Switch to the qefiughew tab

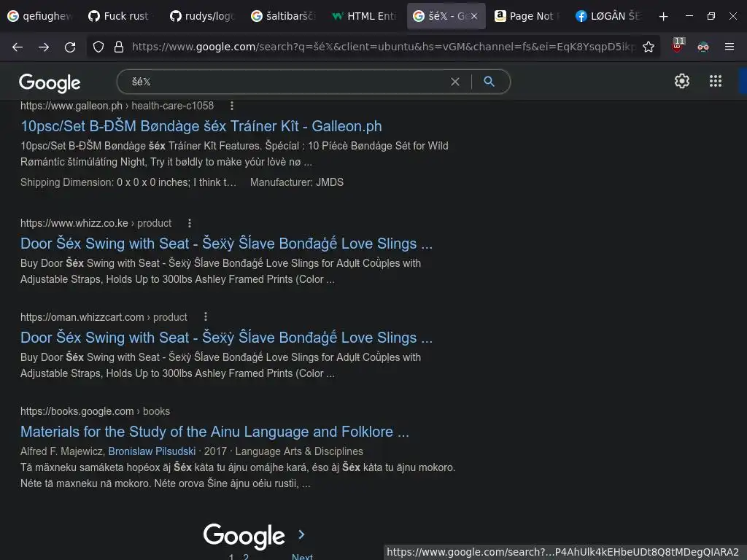[39, 16]
